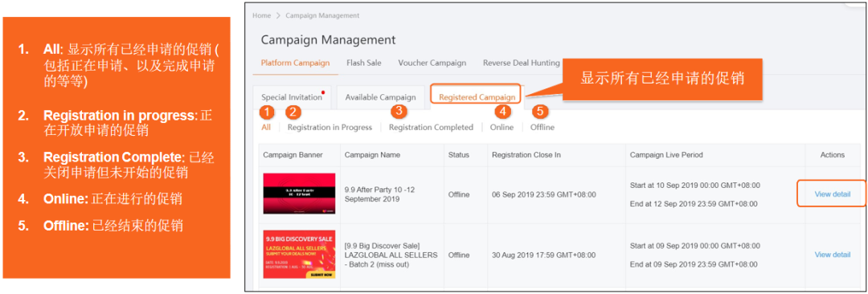Select the Available Campaign tab
The width and height of the screenshot is (868, 294).
[x=380, y=97]
